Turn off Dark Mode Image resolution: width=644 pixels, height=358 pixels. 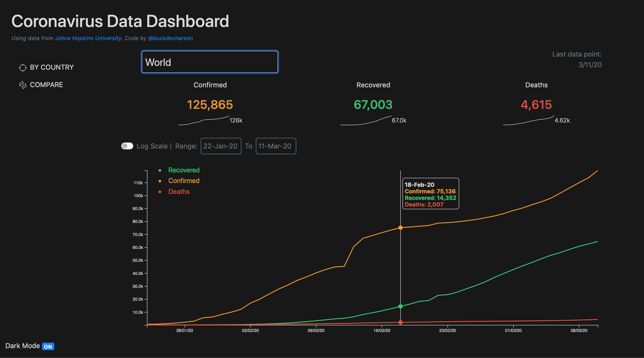tap(48, 346)
